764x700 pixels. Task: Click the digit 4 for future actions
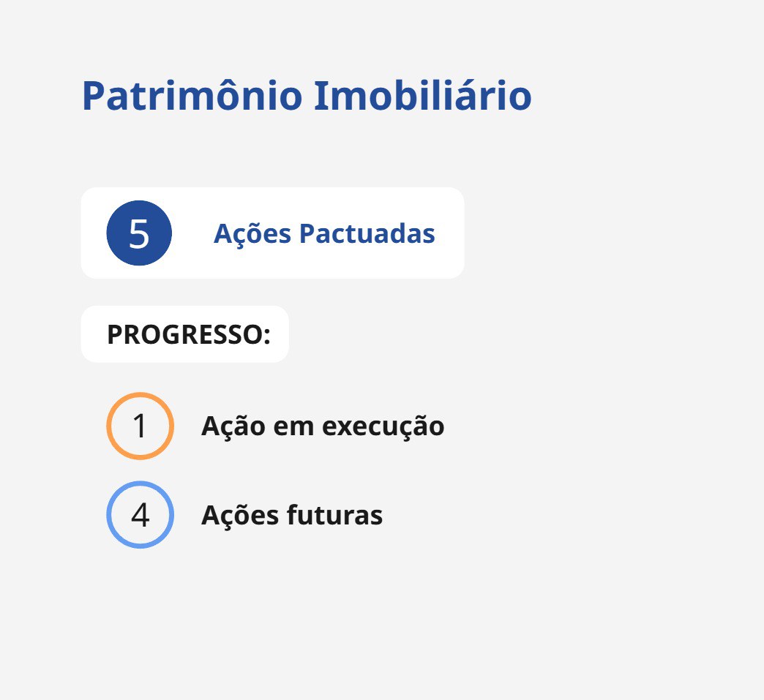pos(140,515)
